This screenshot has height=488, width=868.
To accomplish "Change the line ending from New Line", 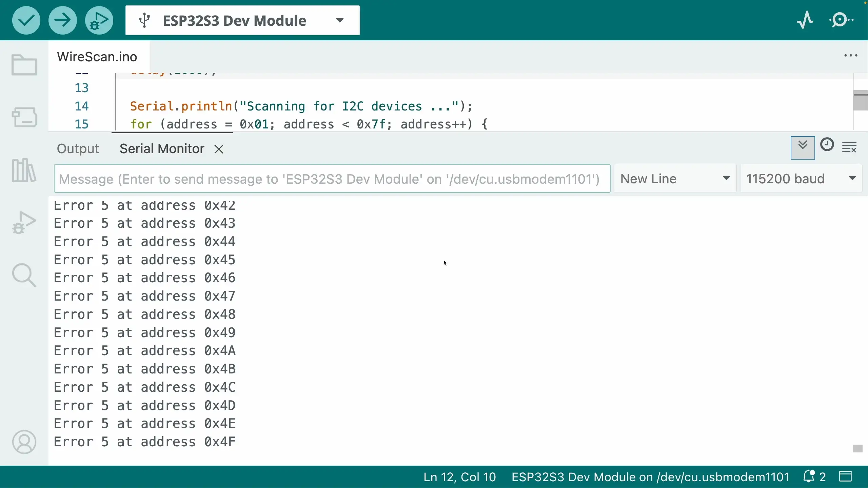I will [x=674, y=178].
